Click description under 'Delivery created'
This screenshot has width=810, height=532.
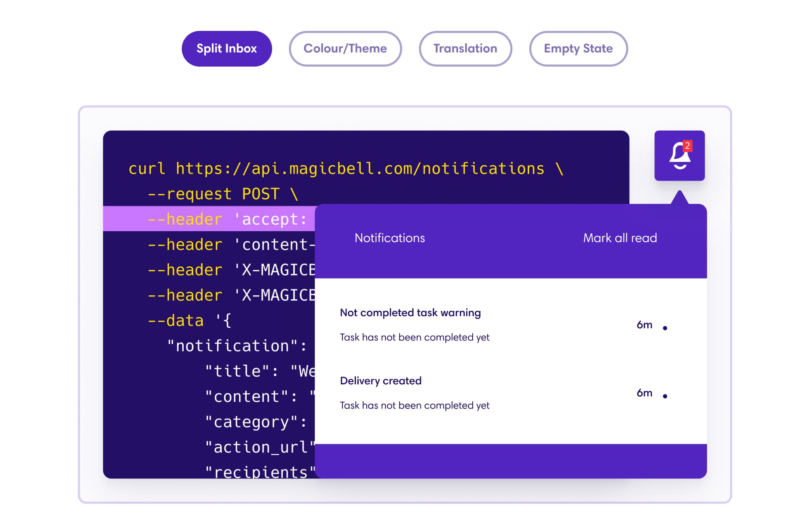point(415,405)
